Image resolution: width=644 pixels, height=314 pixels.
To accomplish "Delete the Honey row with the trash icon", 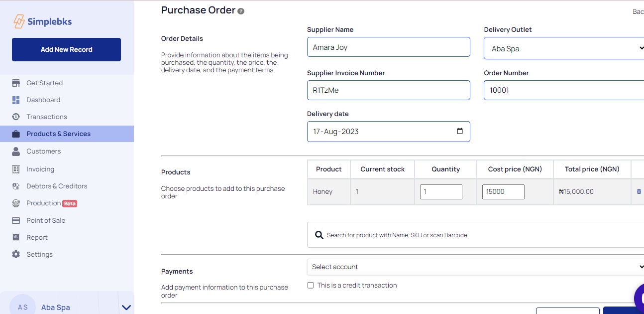I will 639,191.
